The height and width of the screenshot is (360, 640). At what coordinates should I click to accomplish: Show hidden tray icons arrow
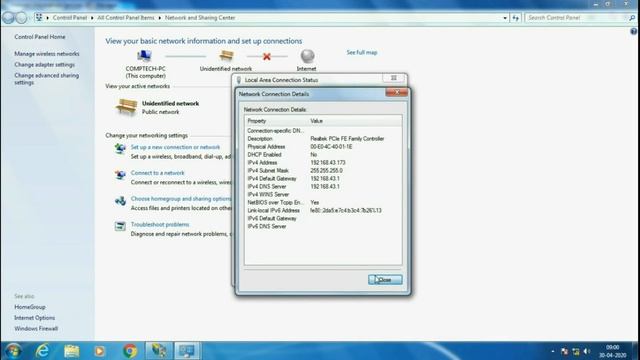553,351
